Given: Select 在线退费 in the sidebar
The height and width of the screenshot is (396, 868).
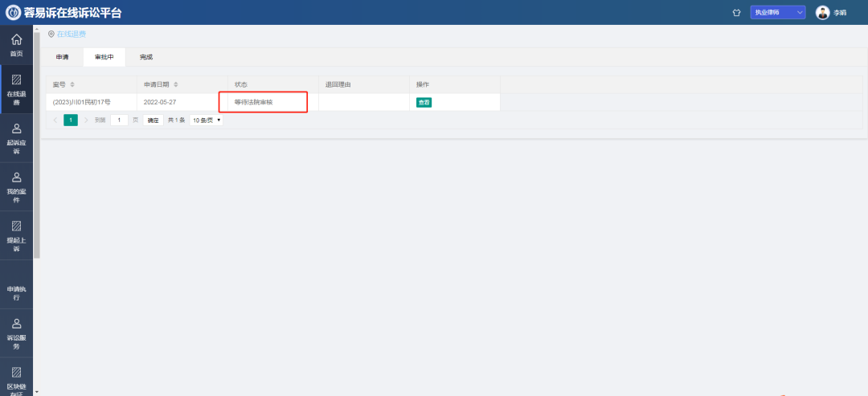Looking at the screenshot, I should pos(17,90).
